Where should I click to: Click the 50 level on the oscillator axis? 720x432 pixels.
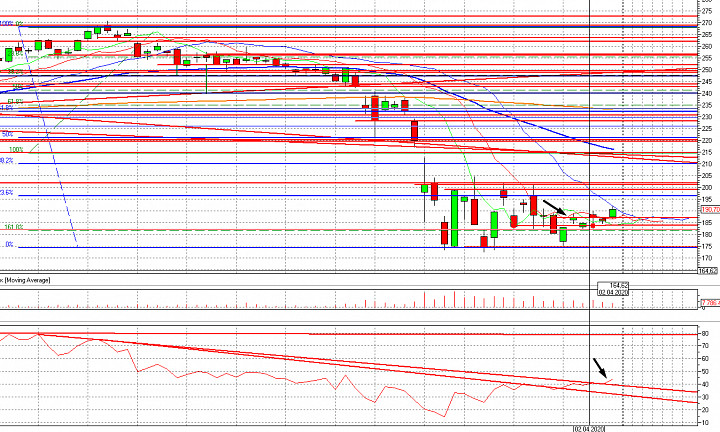[x=706, y=372]
